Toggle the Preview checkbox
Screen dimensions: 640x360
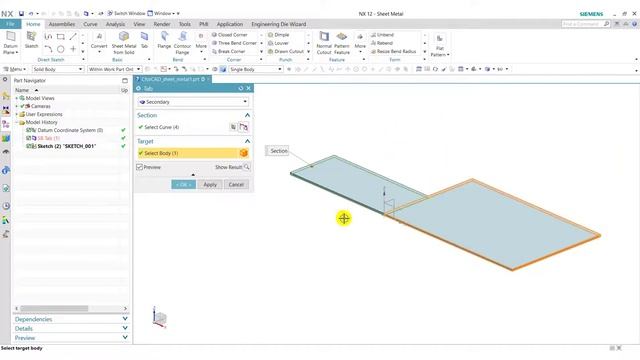click(140, 167)
